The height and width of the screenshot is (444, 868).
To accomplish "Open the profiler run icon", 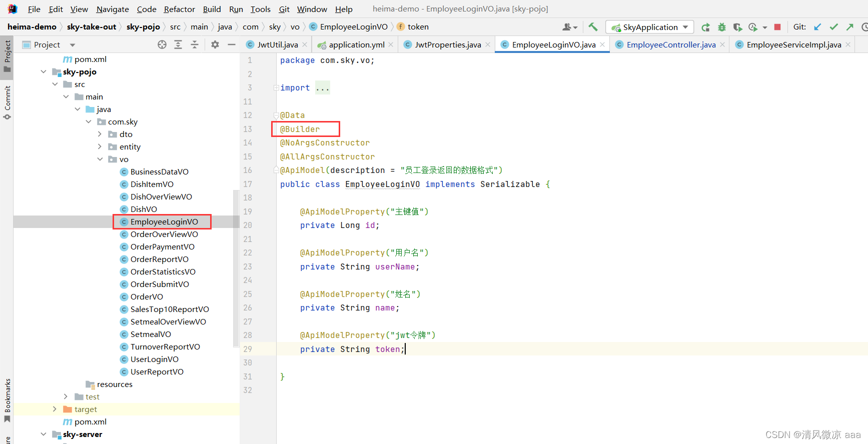I will point(753,27).
